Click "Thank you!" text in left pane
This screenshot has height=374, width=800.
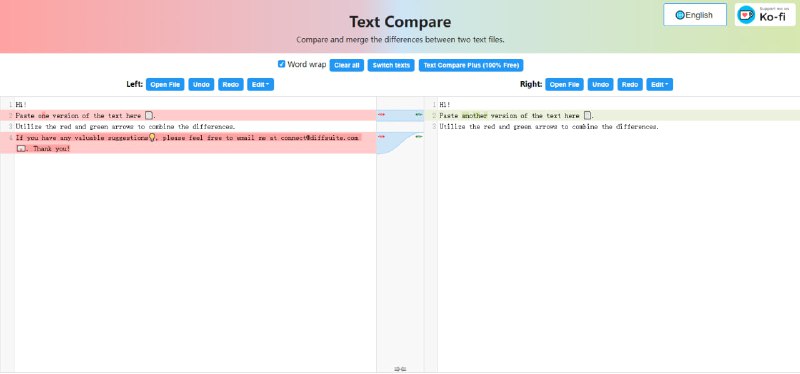[x=52, y=148]
